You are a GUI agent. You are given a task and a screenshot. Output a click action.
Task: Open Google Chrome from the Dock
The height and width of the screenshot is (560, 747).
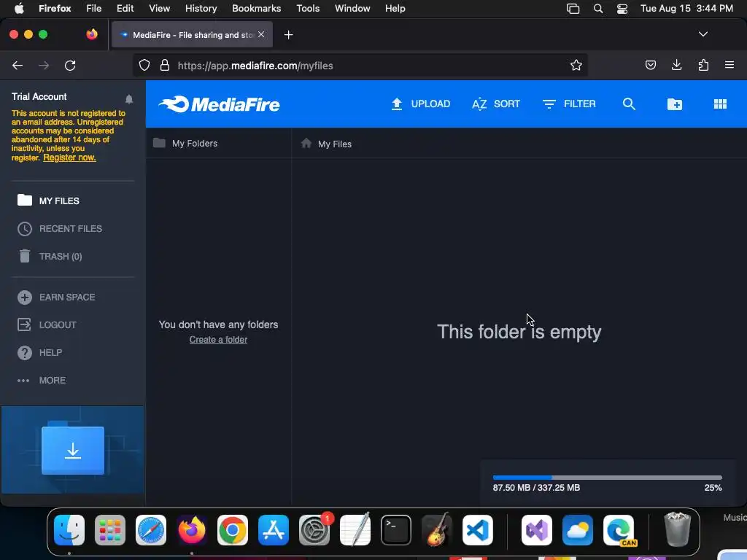(x=233, y=530)
